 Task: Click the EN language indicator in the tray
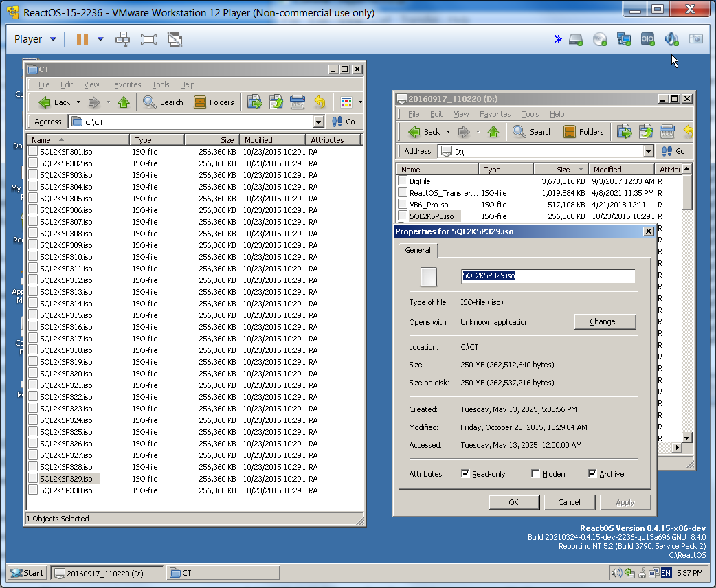coord(666,573)
